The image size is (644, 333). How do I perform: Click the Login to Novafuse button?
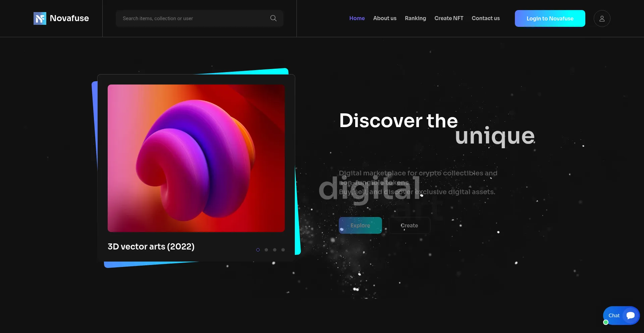pyautogui.click(x=550, y=18)
